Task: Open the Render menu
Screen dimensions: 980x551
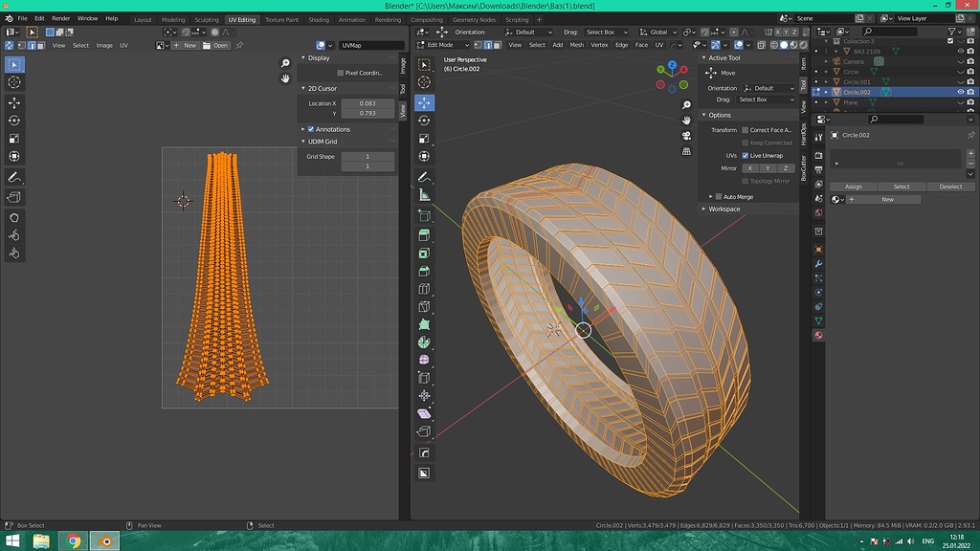Action: (x=60, y=19)
